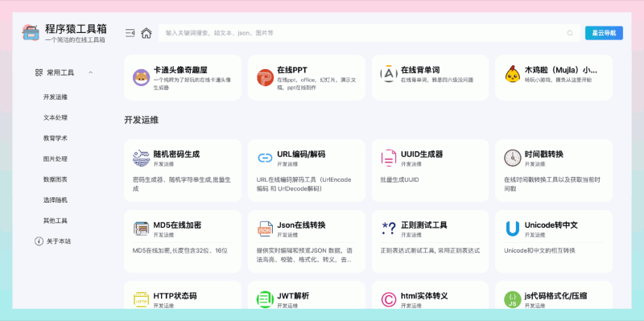Click the 常用工具 grid icon in sidebar
Screen dimensions: 644x321
coord(39,72)
